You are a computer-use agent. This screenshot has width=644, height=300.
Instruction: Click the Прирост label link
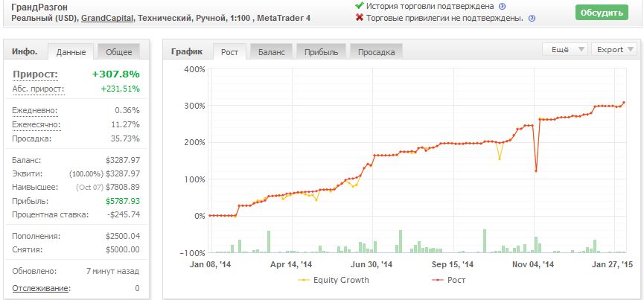pyautogui.click(x=35, y=74)
